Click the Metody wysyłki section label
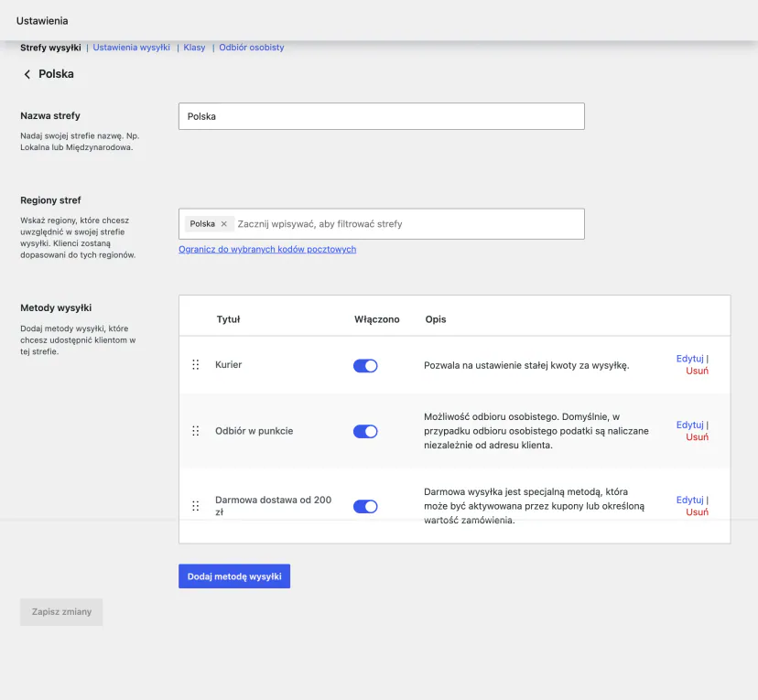 (56, 307)
